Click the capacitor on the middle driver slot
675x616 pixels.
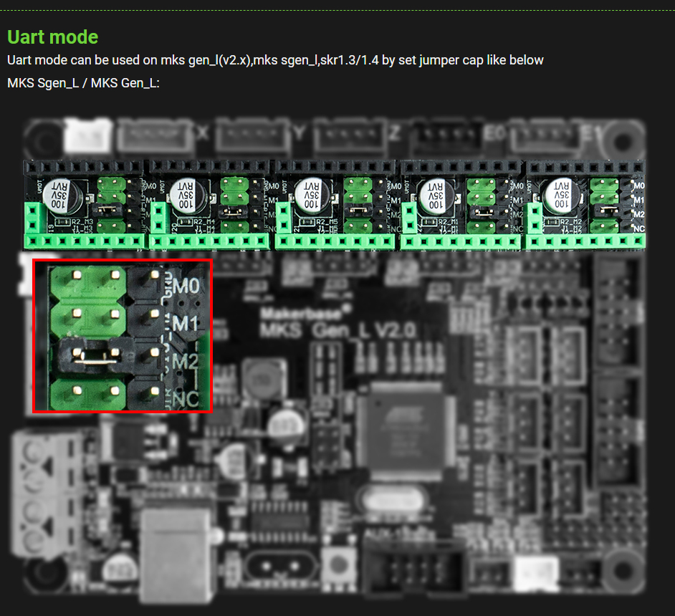tap(311, 195)
